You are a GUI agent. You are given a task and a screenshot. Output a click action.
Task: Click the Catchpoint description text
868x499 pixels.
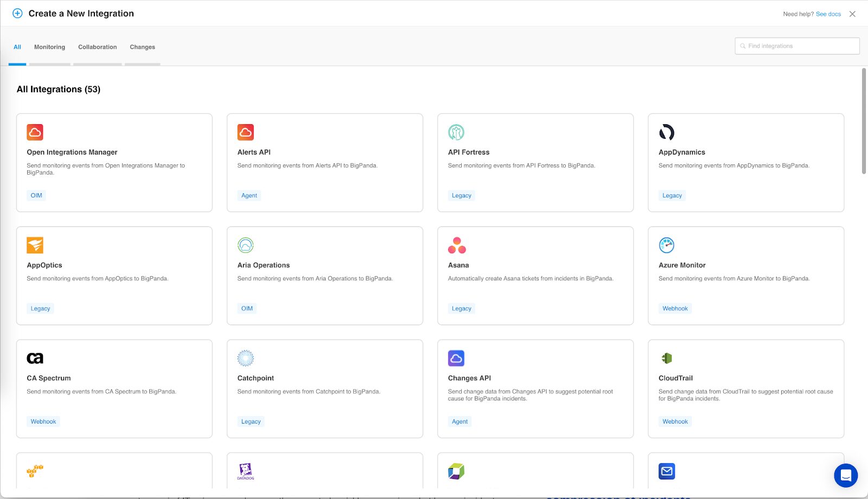pyautogui.click(x=309, y=392)
